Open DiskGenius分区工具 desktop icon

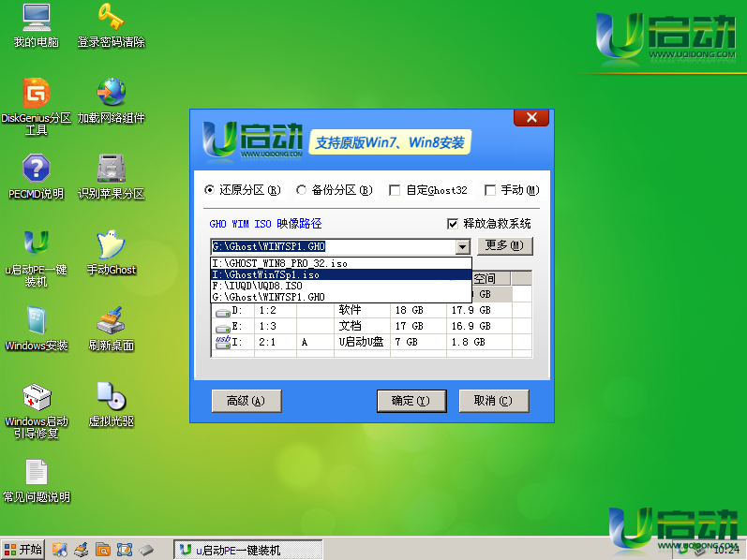click(36, 94)
